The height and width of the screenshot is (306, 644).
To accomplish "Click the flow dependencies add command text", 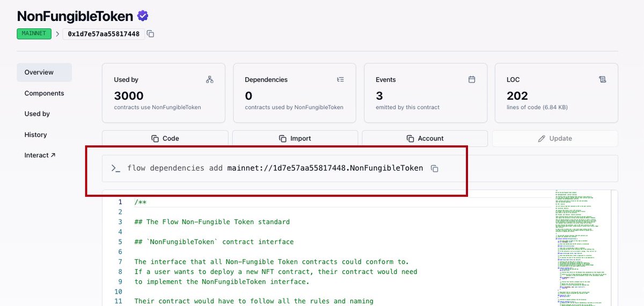I will [275, 168].
